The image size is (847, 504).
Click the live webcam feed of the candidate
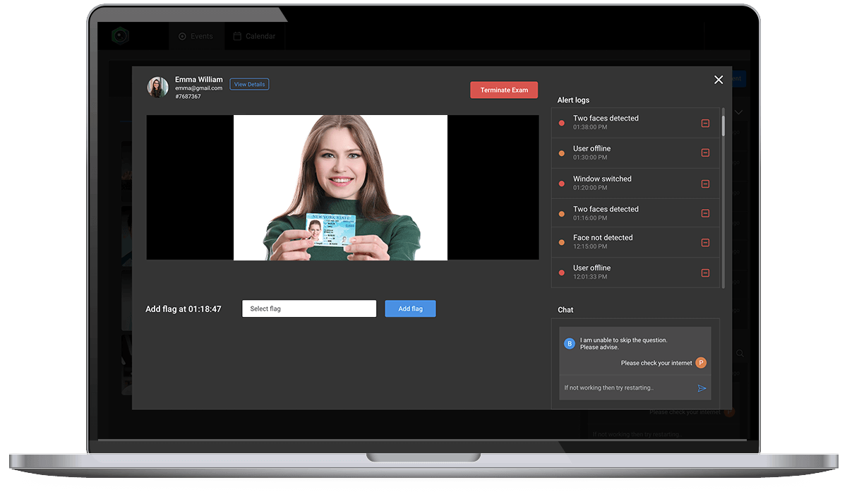342,187
